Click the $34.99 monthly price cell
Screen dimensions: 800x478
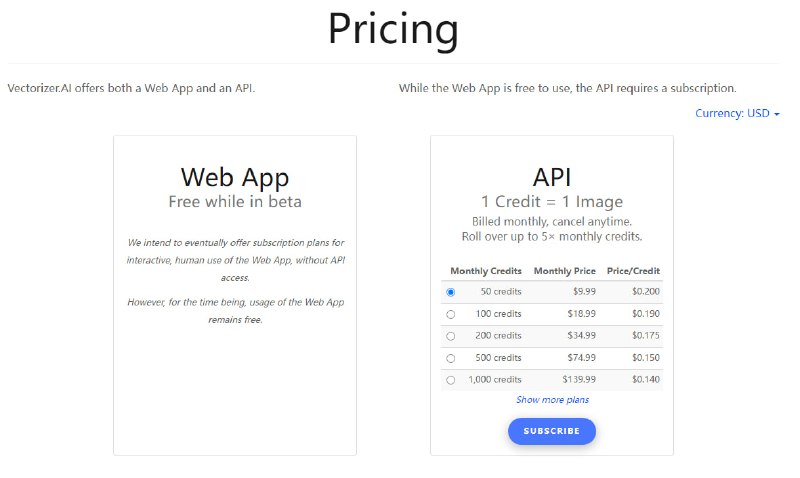[x=580, y=336]
